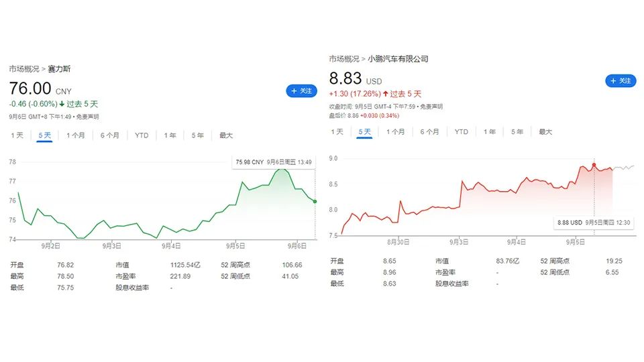Click 开盘 value 76.82
This screenshot has width=644, height=362.
click(x=65, y=265)
